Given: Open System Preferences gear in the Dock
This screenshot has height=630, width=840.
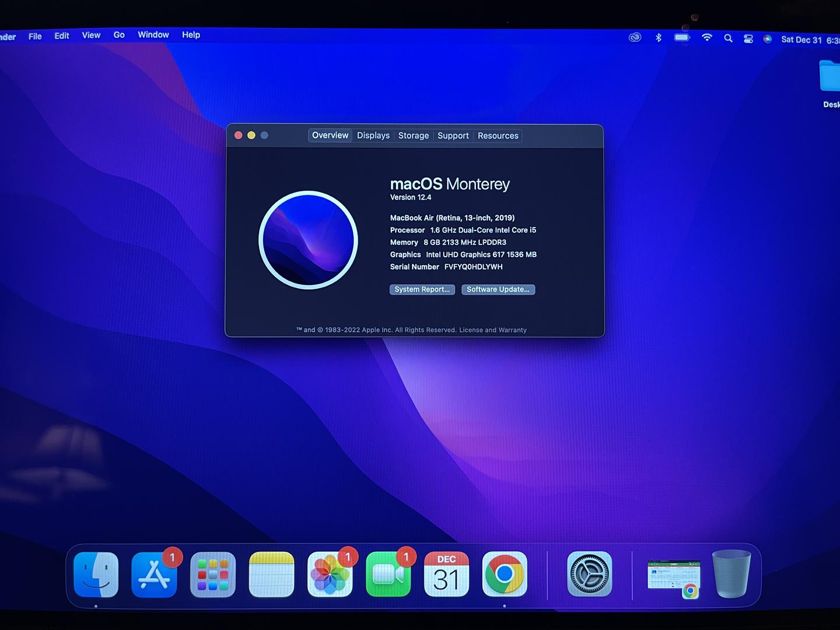Looking at the screenshot, I should point(590,574).
